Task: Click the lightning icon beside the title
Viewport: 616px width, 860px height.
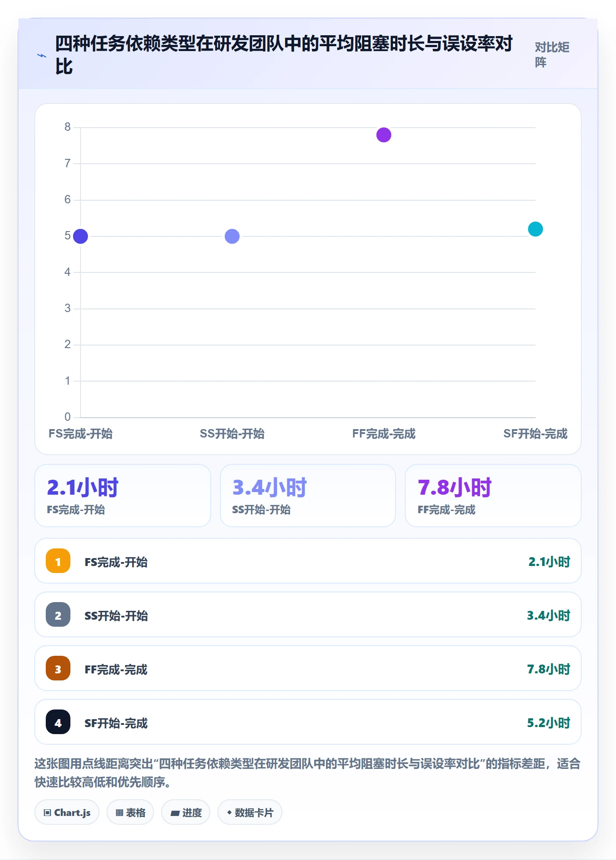Action: [x=42, y=55]
